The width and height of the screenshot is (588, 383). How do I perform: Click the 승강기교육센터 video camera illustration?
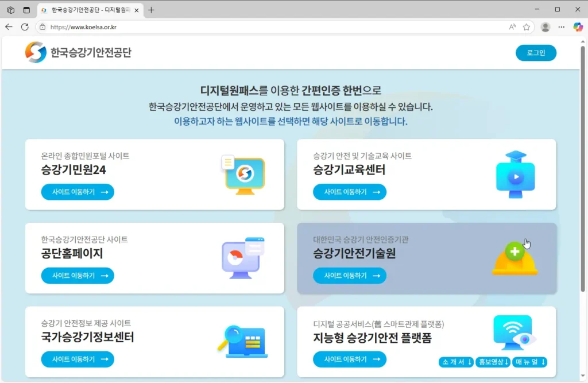click(x=515, y=175)
